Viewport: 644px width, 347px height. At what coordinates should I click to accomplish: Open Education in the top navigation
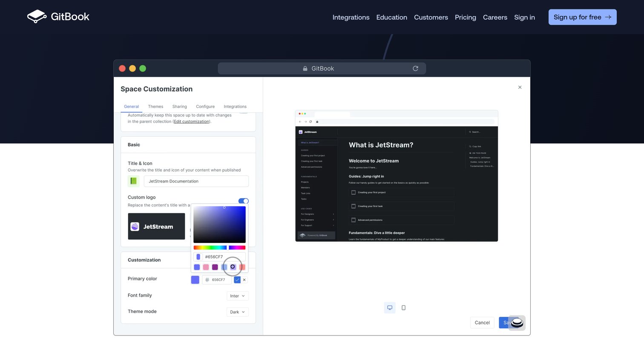[x=392, y=17]
